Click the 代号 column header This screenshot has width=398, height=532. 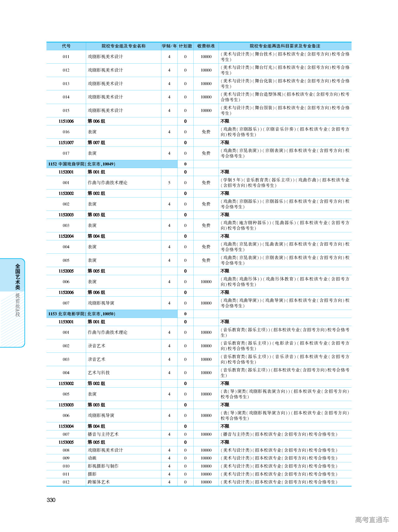66,46
